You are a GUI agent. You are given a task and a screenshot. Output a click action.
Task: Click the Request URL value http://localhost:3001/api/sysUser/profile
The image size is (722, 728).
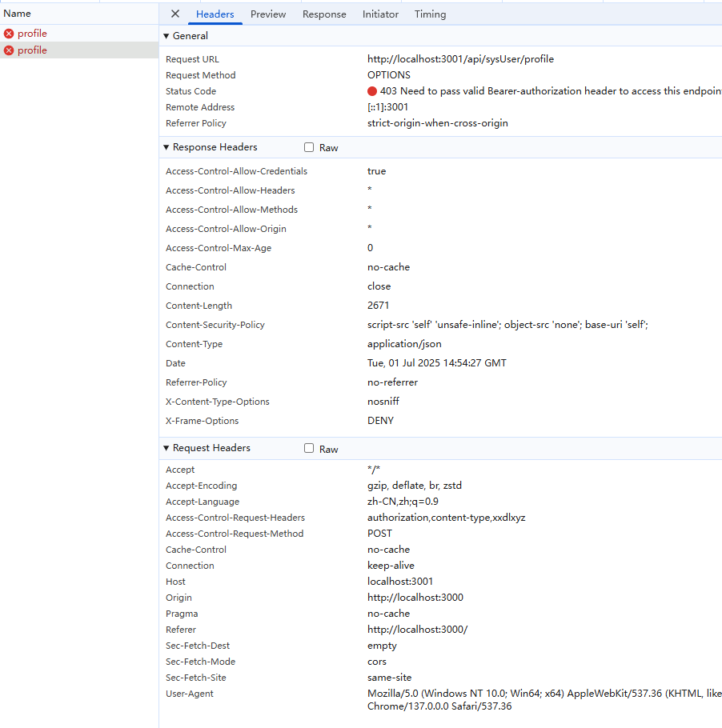click(x=460, y=59)
